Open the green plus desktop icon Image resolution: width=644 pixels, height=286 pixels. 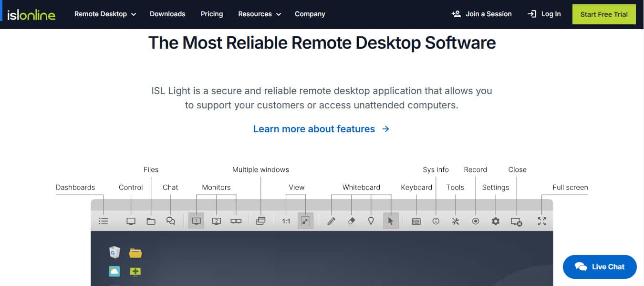[x=135, y=271]
